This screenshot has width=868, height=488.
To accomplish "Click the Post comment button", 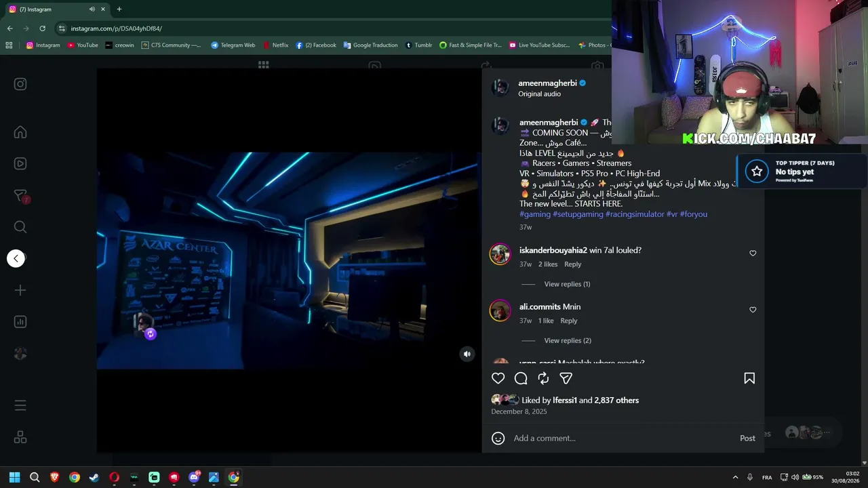I will coord(747,439).
